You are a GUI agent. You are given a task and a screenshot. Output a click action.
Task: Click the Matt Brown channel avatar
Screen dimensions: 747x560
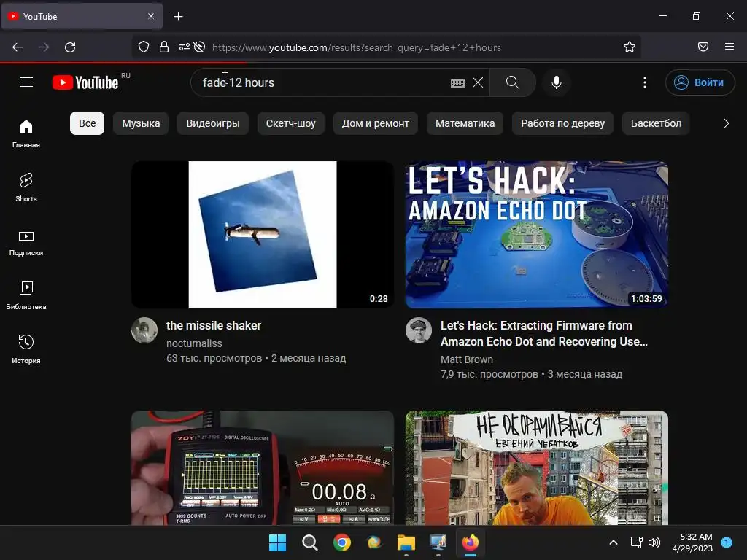point(418,330)
